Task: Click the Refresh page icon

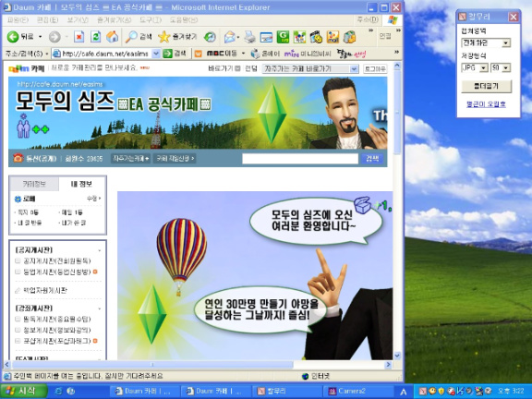Action: click(x=96, y=36)
